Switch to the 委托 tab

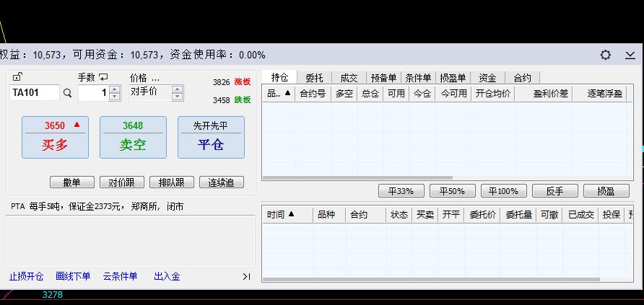pyautogui.click(x=314, y=77)
